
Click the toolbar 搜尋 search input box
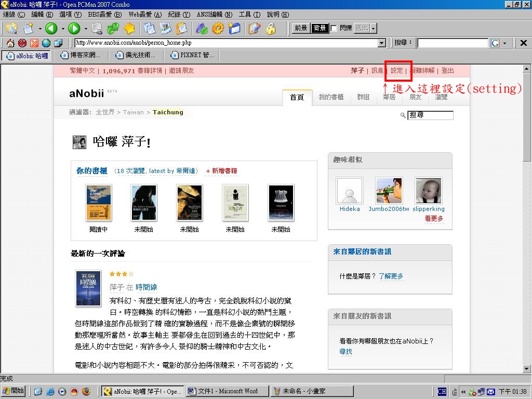pyautogui.click(x=453, y=43)
